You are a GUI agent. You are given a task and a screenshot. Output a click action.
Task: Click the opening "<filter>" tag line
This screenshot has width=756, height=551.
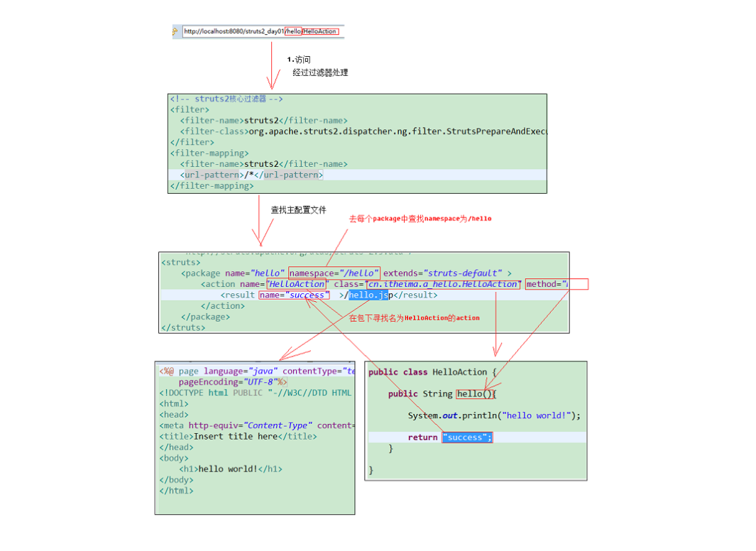pos(190,110)
